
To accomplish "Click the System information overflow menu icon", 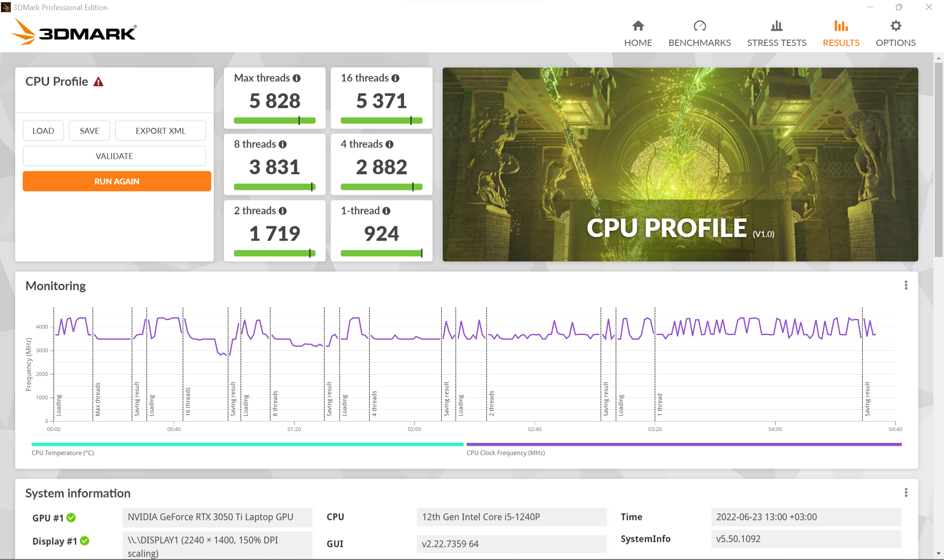I will pyautogui.click(x=906, y=492).
